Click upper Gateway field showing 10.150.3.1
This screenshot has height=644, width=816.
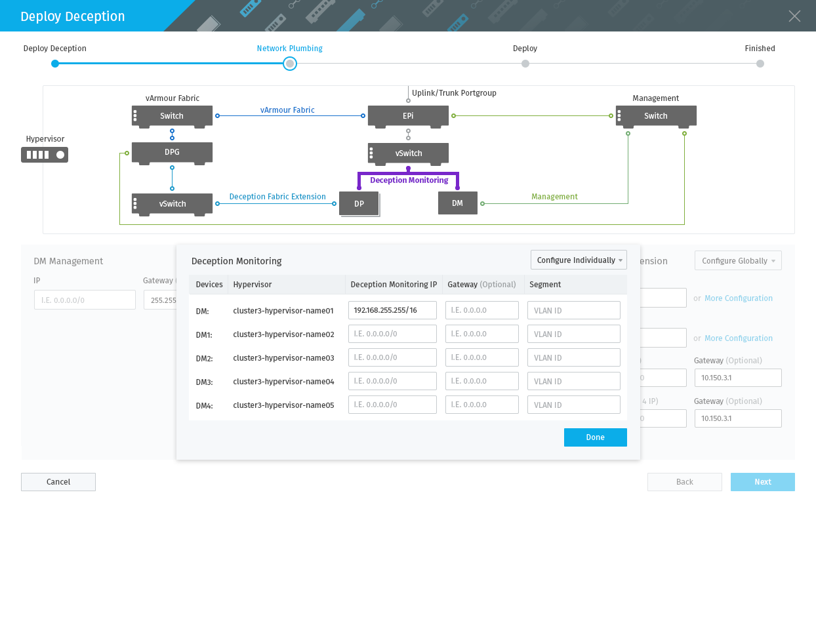pyautogui.click(x=738, y=378)
